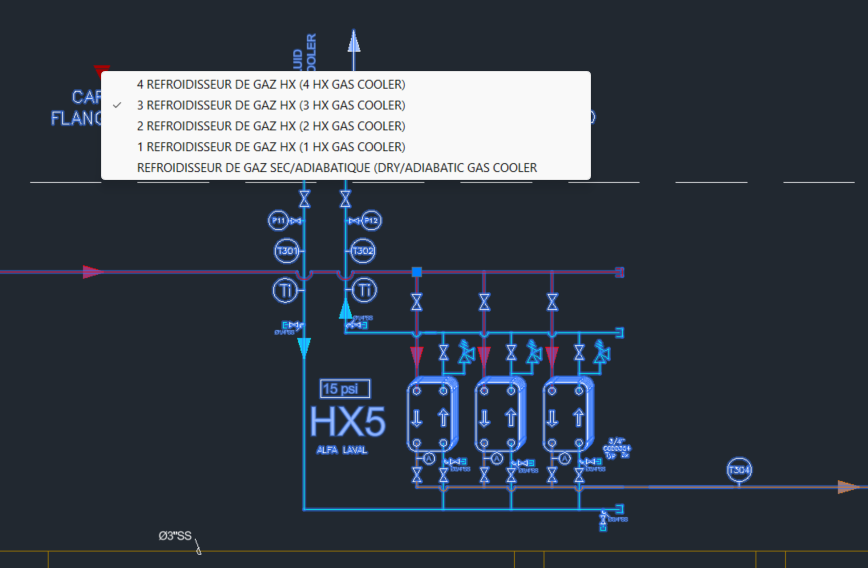868x568 pixels.
Task: Select the rightmost plate heat exchanger
Action: click(568, 414)
